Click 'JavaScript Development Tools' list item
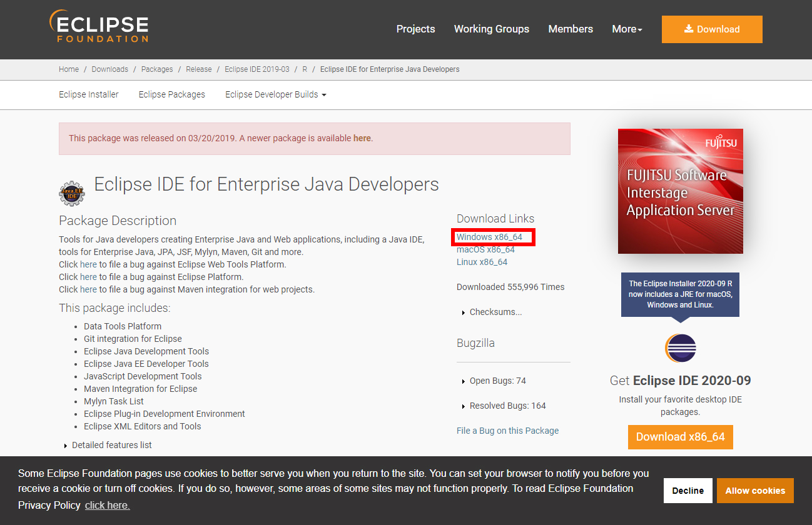 143,376
